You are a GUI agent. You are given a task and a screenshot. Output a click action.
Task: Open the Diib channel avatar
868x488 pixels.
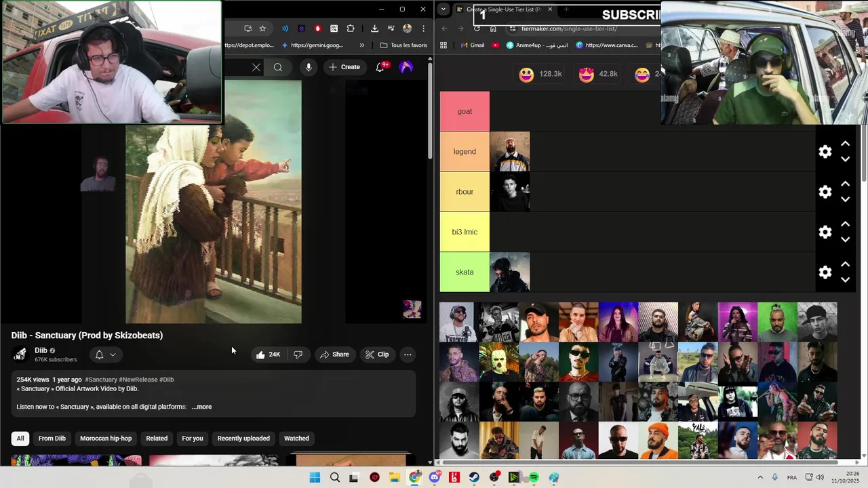(20, 354)
